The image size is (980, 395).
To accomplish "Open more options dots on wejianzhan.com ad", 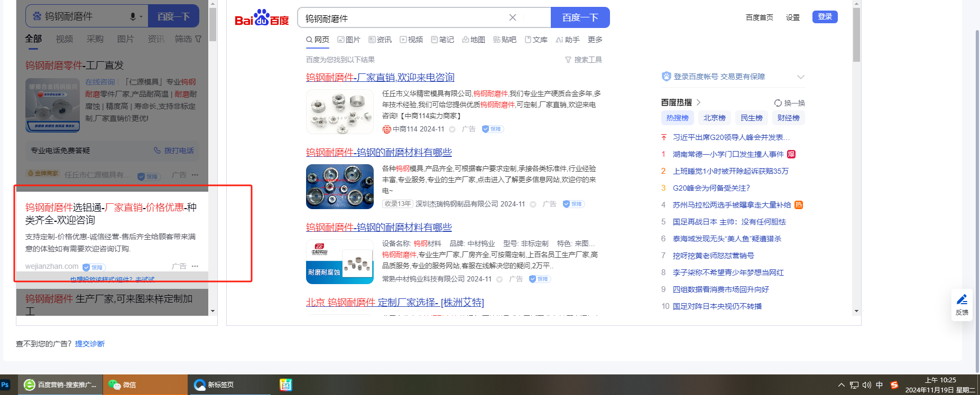I will [x=195, y=266].
